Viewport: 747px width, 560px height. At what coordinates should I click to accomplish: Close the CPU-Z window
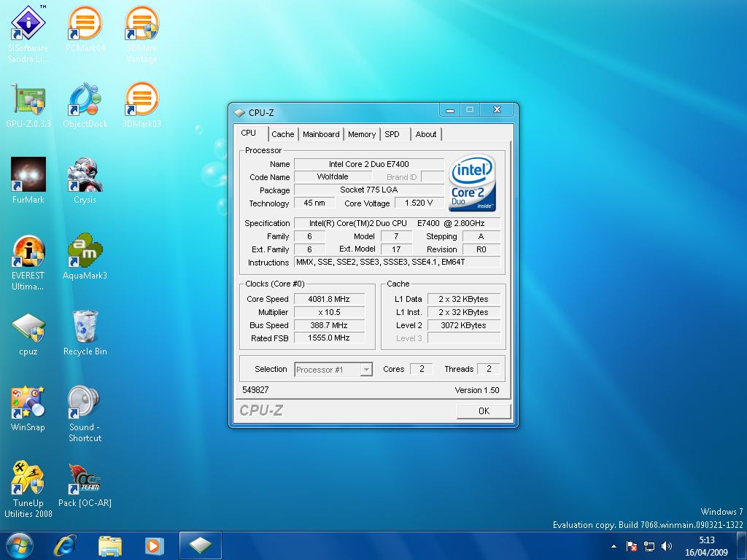coord(497,109)
